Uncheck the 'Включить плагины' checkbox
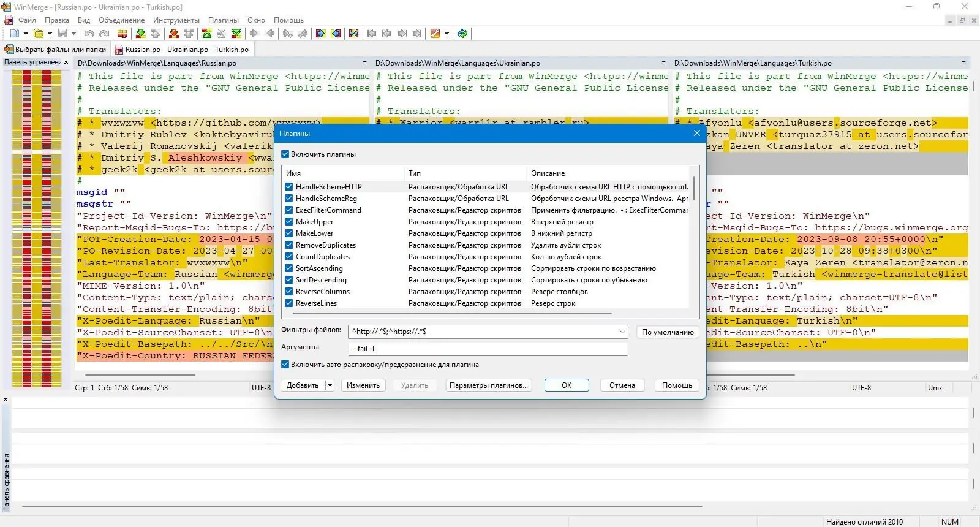The image size is (980, 527). coord(285,154)
